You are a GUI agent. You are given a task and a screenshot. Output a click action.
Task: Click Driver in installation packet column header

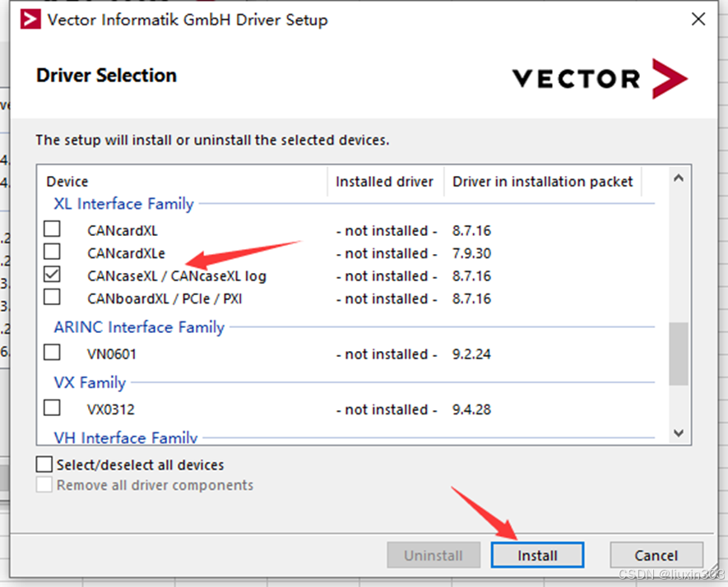click(542, 182)
